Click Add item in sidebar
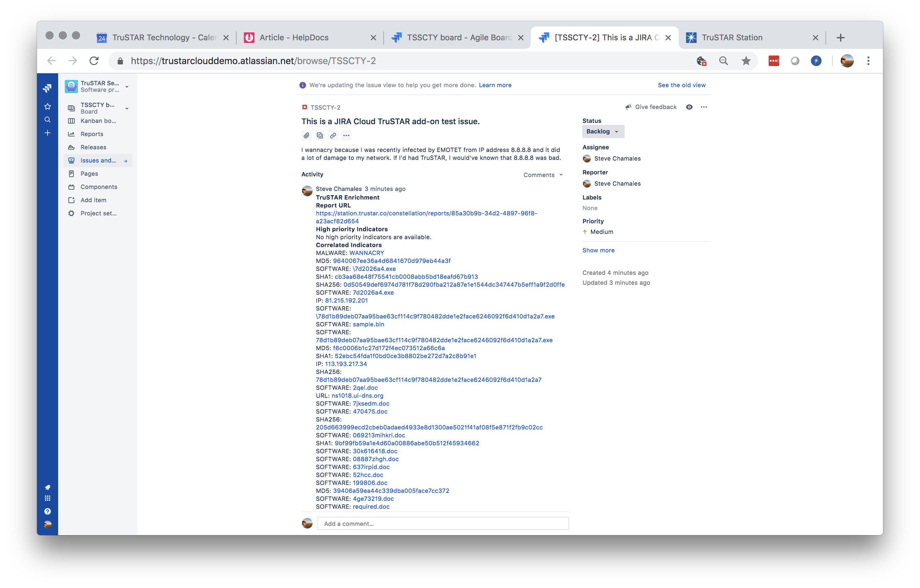 pyautogui.click(x=98, y=200)
